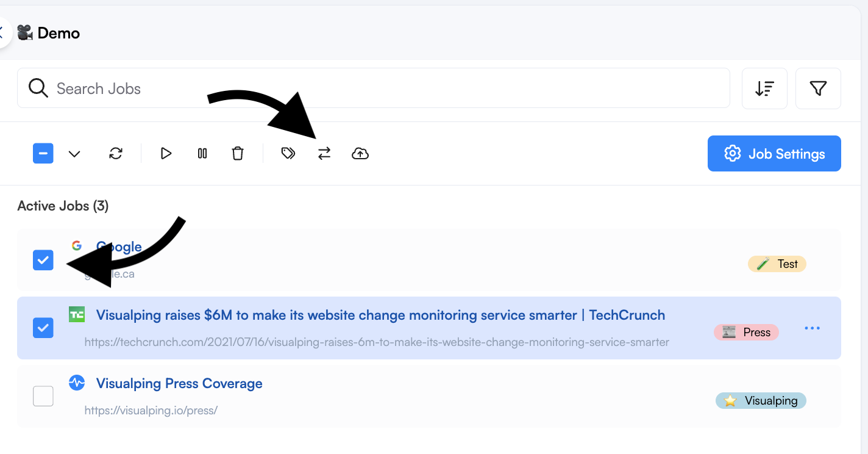Open the three-dots menu on TechCrunch job
The width and height of the screenshot is (868, 454).
pyautogui.click(x=812, y=328)
